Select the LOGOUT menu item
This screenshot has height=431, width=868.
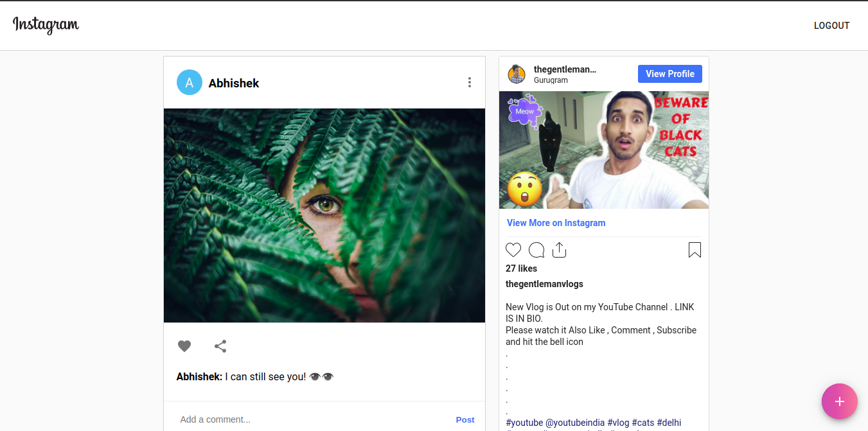[831, 26]
